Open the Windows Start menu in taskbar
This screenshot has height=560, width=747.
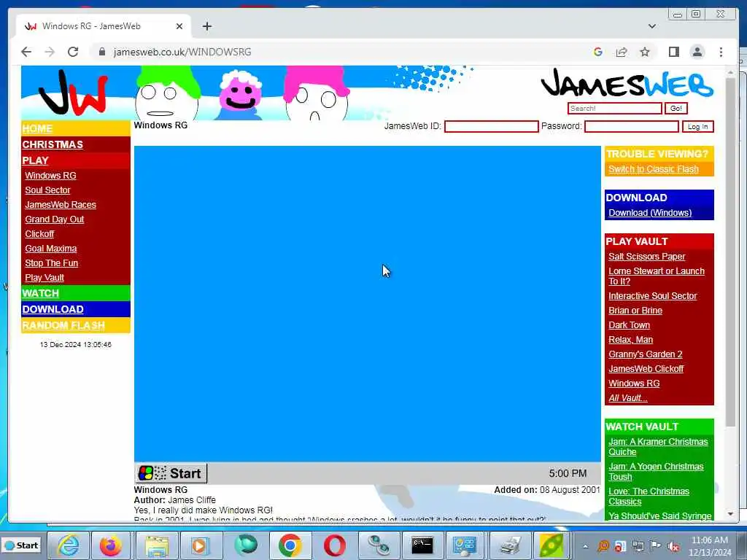pos(21,545)
